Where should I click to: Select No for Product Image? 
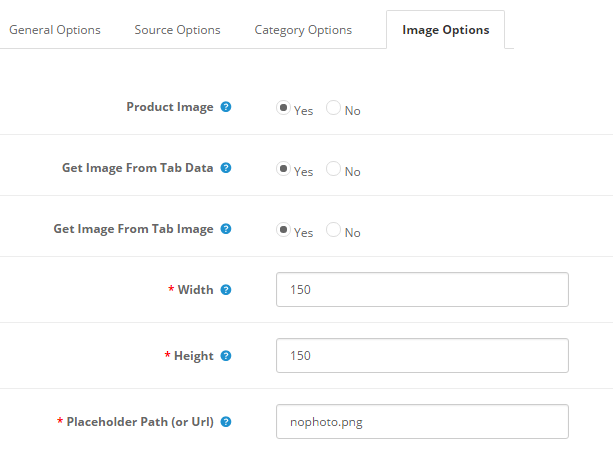point(334,109)
